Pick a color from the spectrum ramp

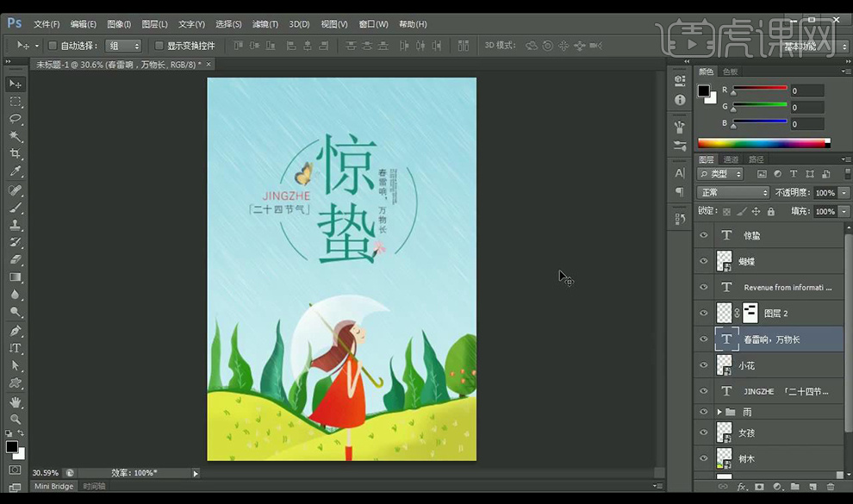pos(763,144)
